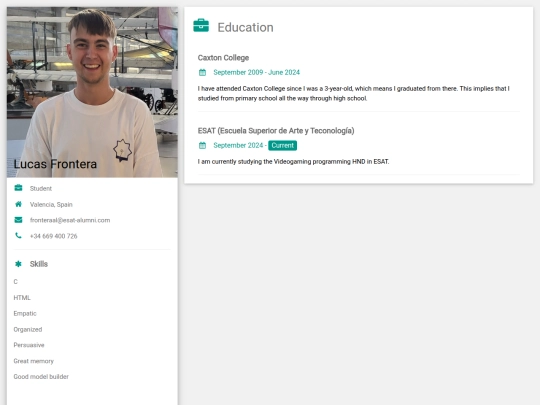Click the Lucas Frontera name overlay
The image size is (540, 405).
(55, 164)
